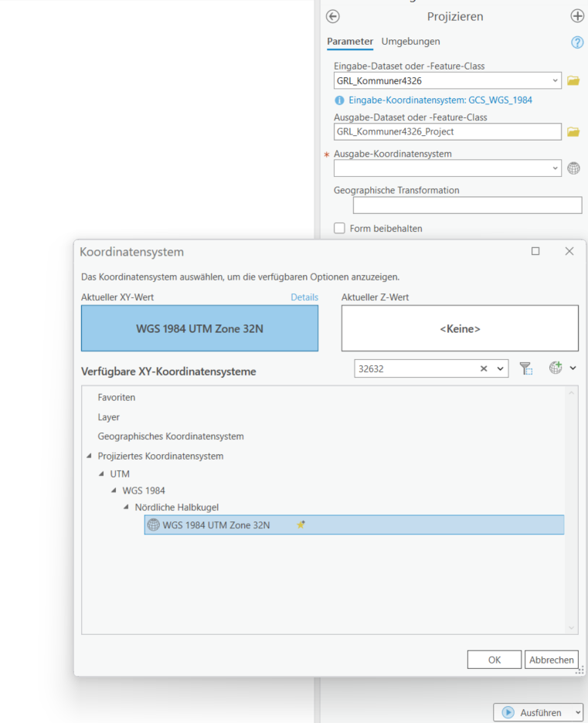Open Ausgabe-Koordinatensystem dropdown
Viewport: 588px width, 723px height.
coord(555,168)
